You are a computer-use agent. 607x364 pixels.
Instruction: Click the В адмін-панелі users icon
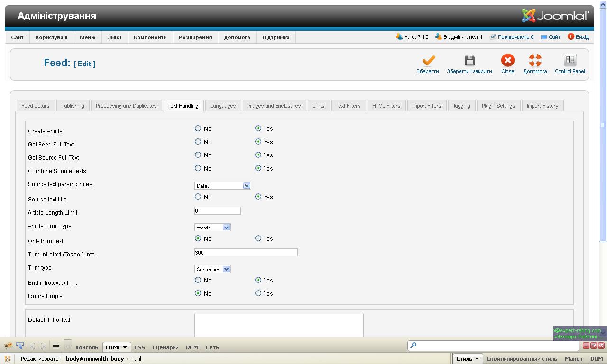coord(439,36)
